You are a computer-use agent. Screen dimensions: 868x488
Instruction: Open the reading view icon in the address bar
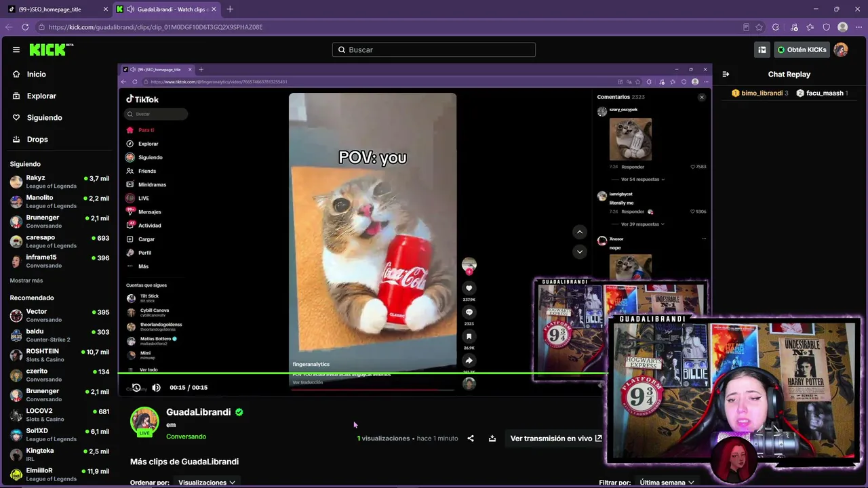[x=746, y=27]
